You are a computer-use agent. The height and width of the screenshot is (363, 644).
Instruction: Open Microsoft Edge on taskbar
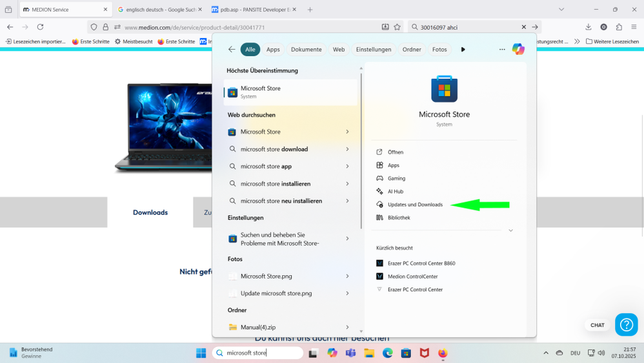point(388,353)
